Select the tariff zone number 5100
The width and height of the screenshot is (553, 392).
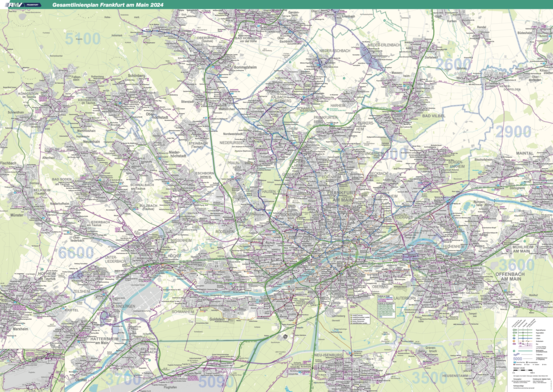click(x=83, y=39)
